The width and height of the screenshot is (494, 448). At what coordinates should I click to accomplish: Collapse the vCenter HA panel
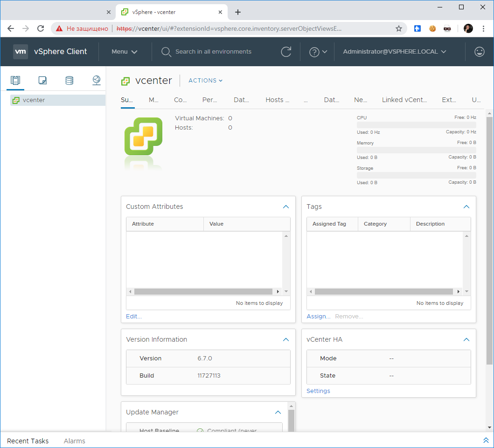tap(466, 340)
